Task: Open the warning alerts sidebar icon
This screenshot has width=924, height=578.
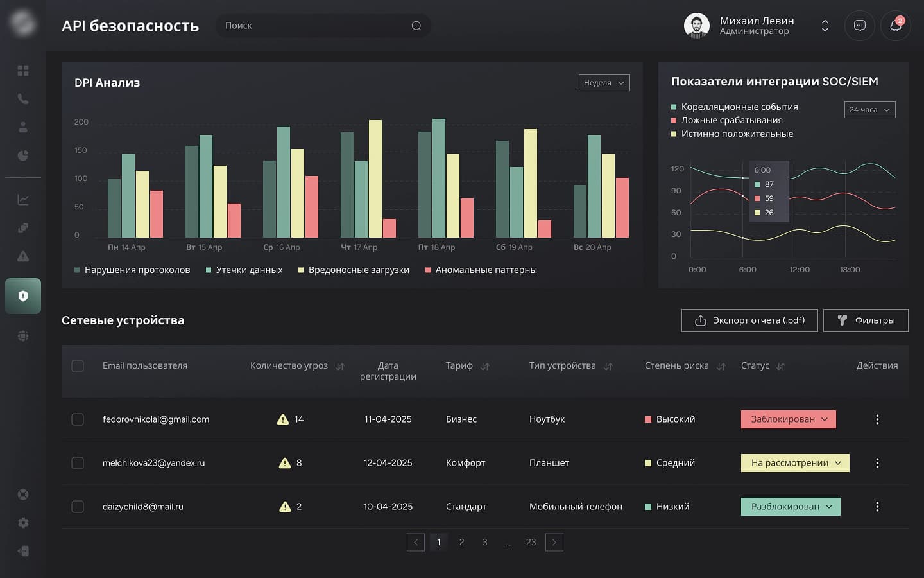Action: click(23, 256)
